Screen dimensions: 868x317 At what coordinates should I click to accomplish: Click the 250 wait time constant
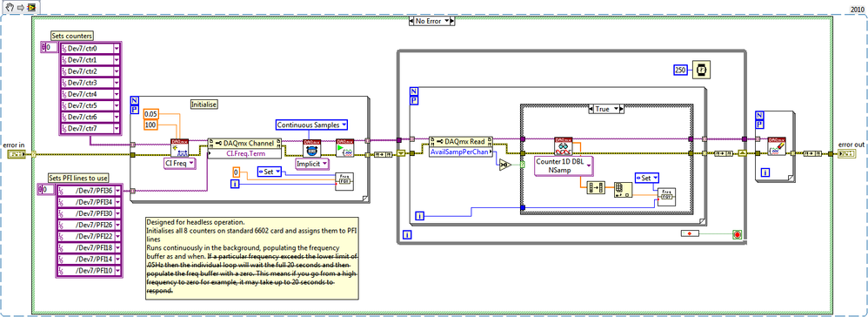681,70
